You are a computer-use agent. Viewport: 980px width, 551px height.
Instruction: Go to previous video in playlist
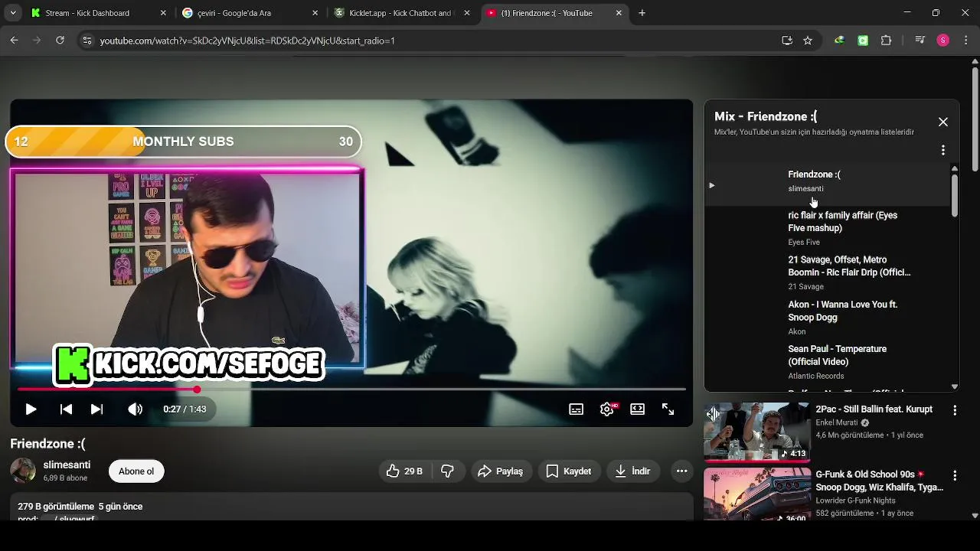click(66, 409)
